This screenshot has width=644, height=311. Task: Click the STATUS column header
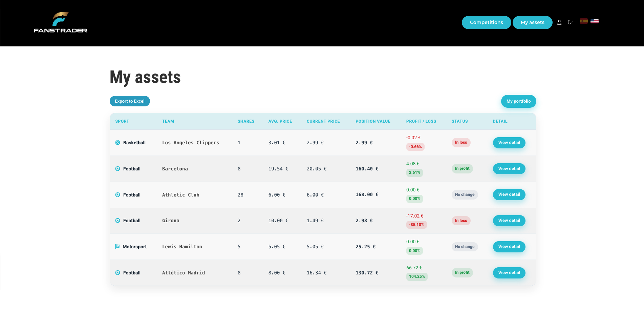pyautogui.click(x=459, y=121)
